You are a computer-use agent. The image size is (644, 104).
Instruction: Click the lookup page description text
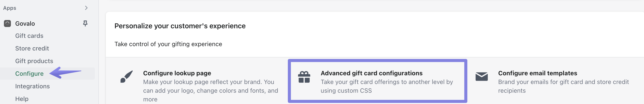(210, 91)
